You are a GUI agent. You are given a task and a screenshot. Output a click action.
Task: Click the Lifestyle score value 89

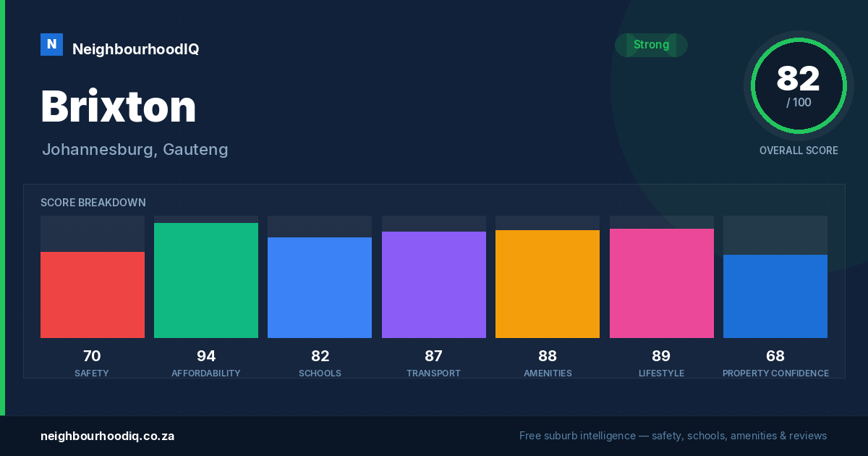pyautogui.click(x=661, y=356)
